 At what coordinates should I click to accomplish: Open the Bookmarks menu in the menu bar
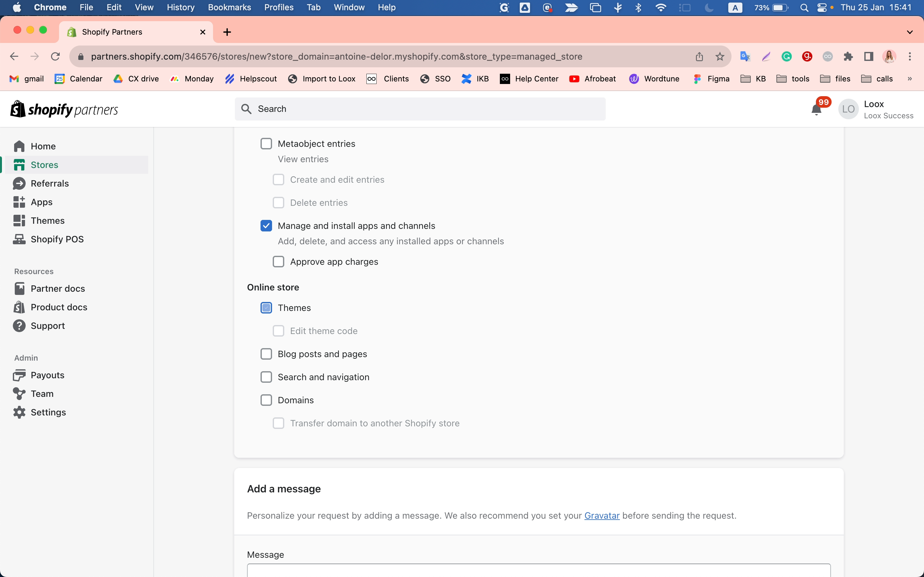click(x=229, y=7)
